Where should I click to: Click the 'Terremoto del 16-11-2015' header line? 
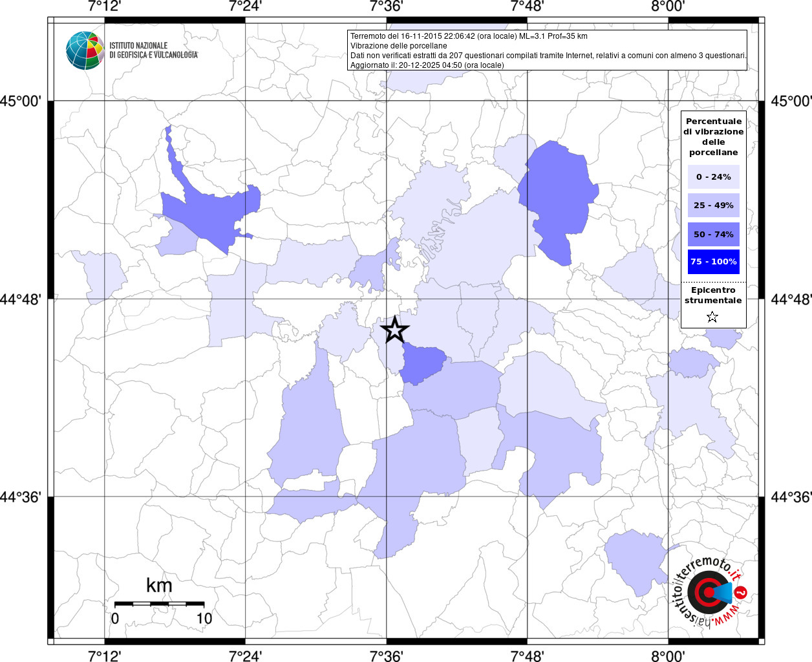point(469,36)
